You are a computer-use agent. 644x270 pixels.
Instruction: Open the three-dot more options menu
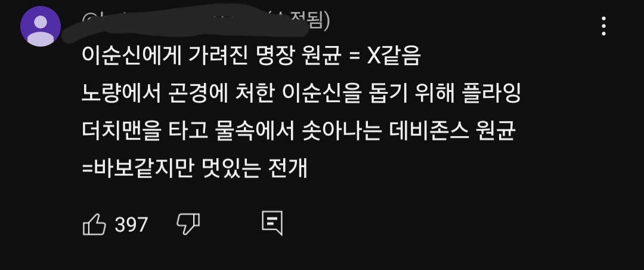(603, 26)
